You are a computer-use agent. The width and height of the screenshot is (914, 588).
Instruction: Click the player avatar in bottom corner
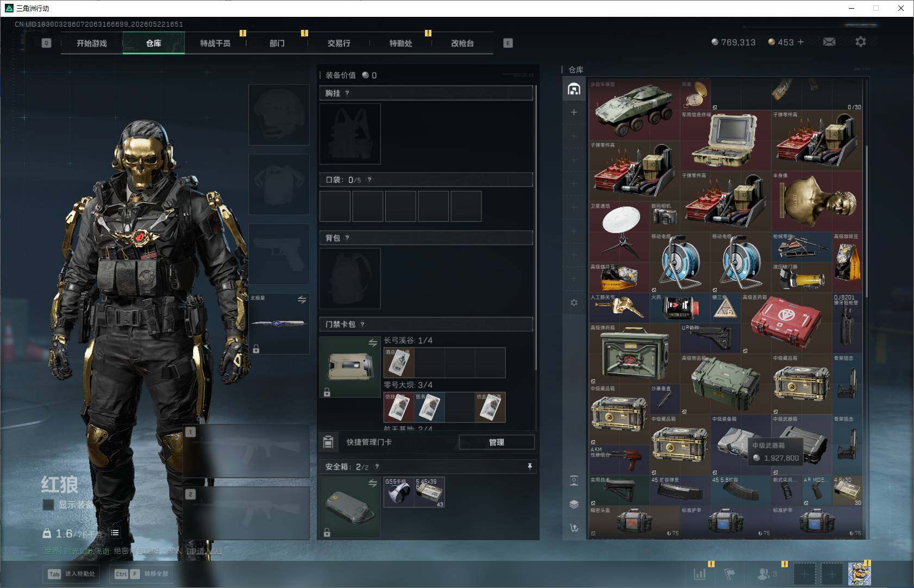(859, 574)
